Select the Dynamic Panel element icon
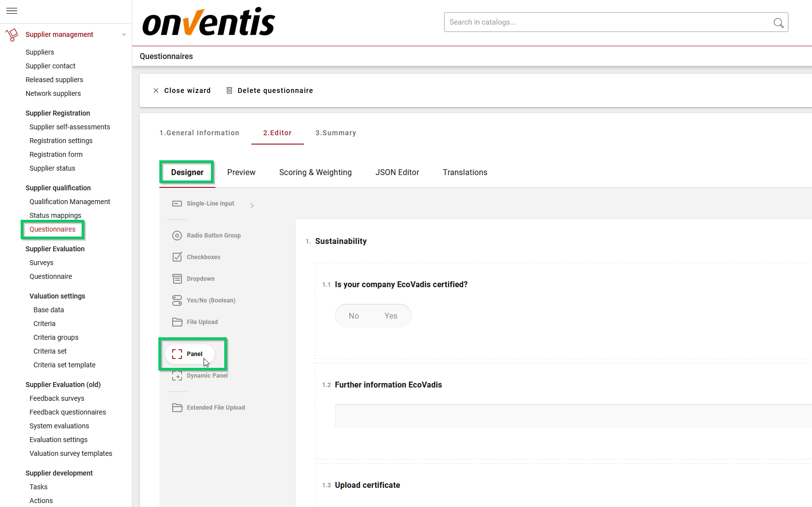This screenshot has height=507, width=812. (177, 376)
